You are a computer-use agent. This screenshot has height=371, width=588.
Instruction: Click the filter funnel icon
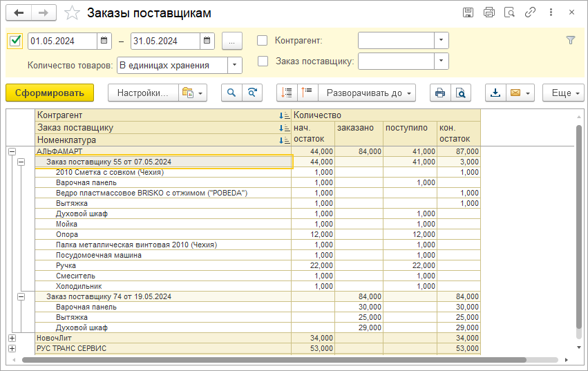coord(570,40)
